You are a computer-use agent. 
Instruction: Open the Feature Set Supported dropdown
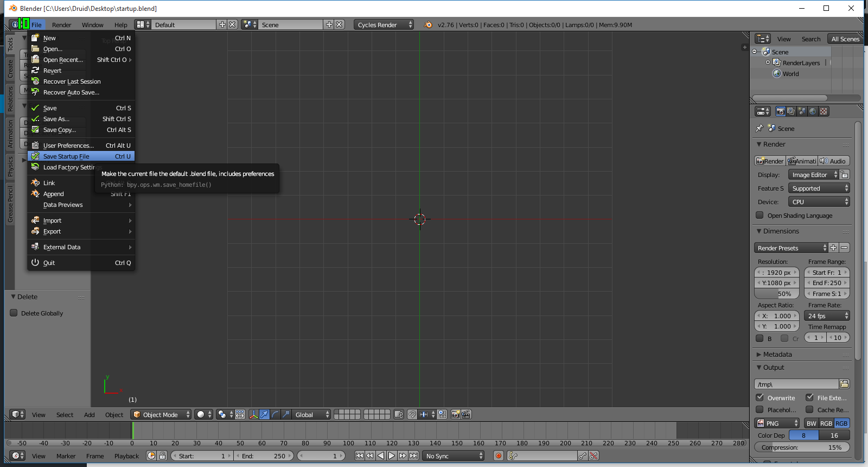click(819, 188)
